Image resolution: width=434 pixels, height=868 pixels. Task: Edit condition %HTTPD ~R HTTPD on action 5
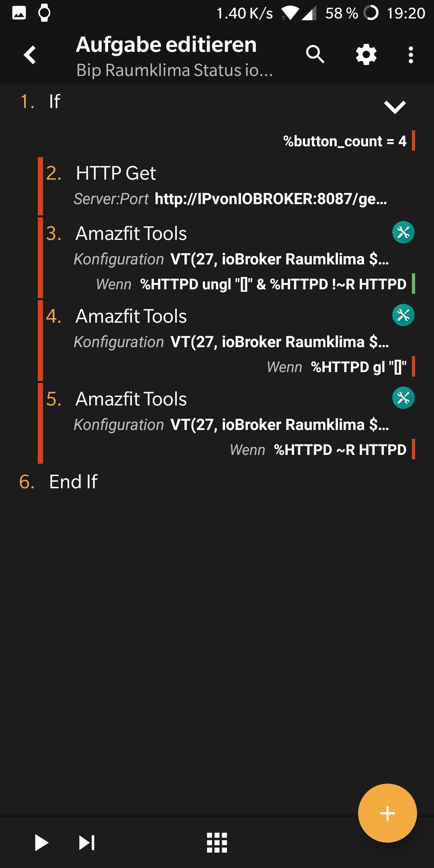coord(340,450)
